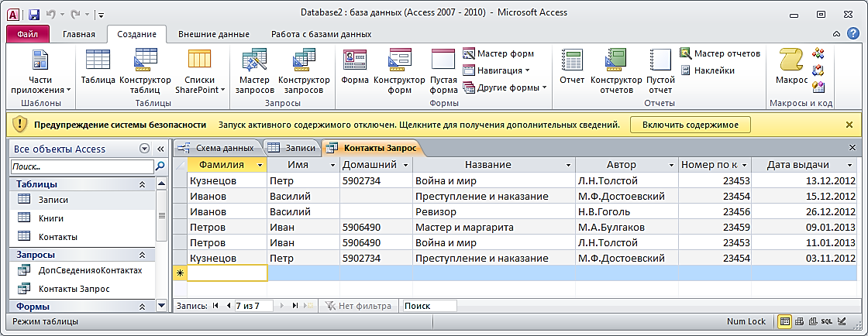Click the search magnifier in navigation pane
The height and width of the screenshot is (336, 868).
160,166
